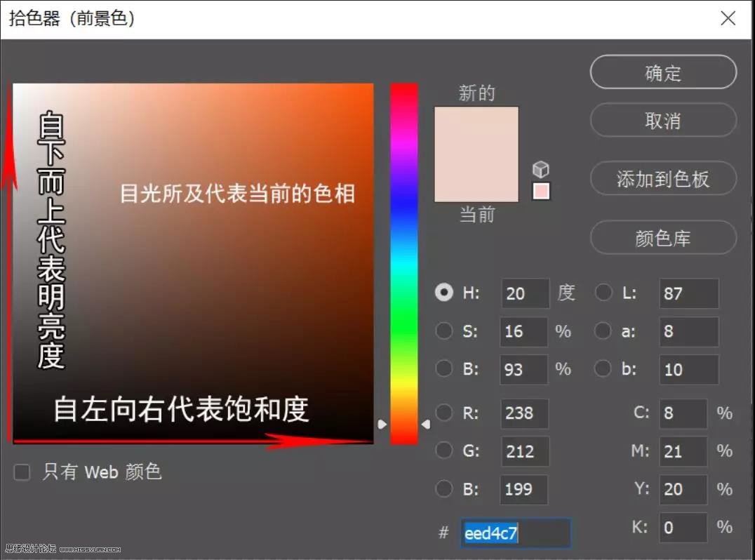Screen dimensions: 755x560
Task: Enable the 只有 Web 颜色 checkbox
Action: pos(22,472)
